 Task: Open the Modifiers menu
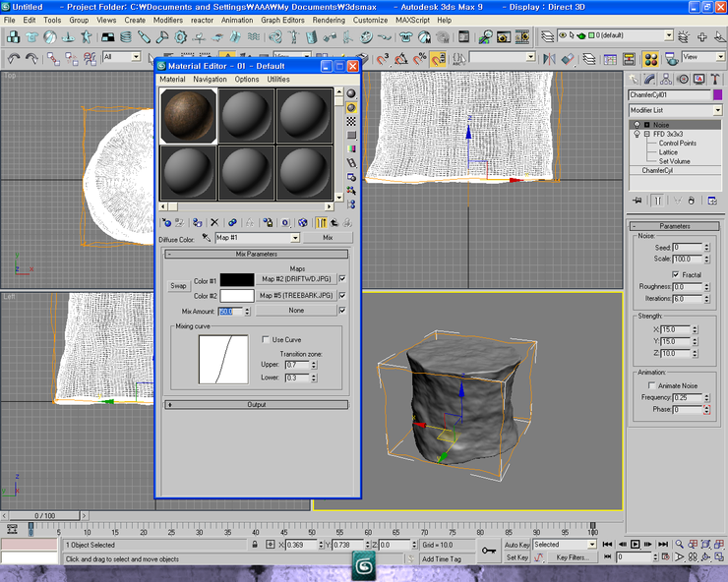168,20
